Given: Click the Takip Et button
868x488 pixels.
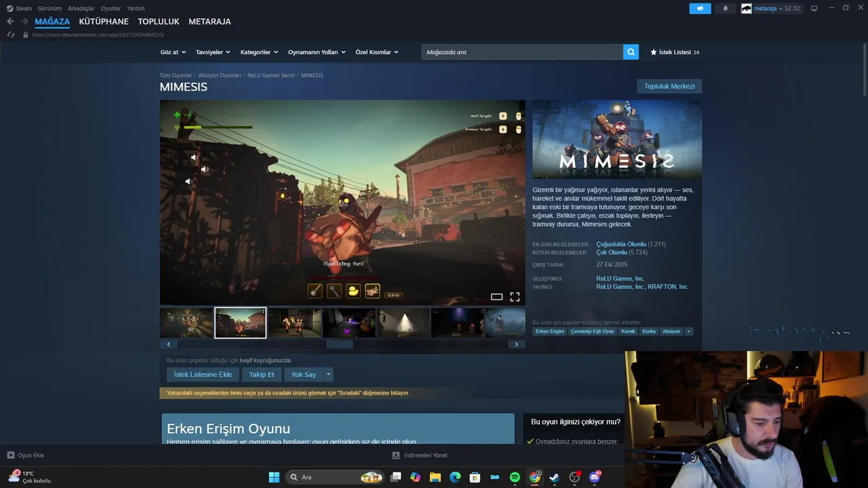Looking at the screenshot, I should [x=262, y=374].
